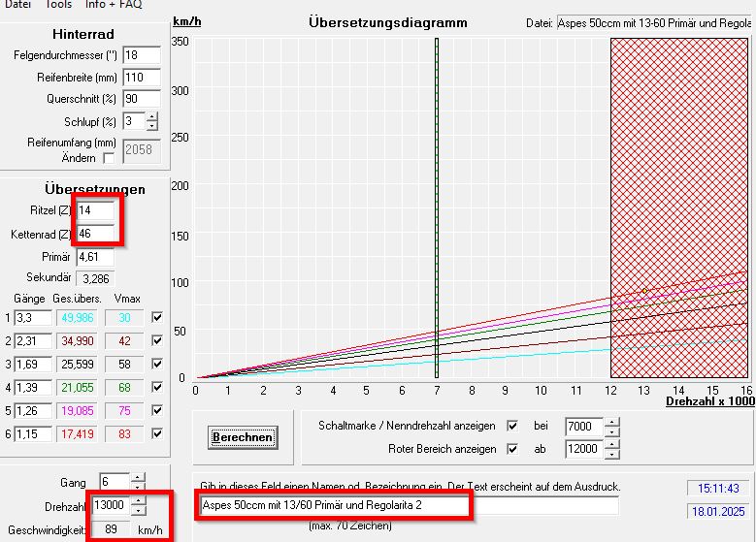Enable Reifenumfang Ändern checkbox
Viewport: 756px width, 542px height.
tap(108, 158)
